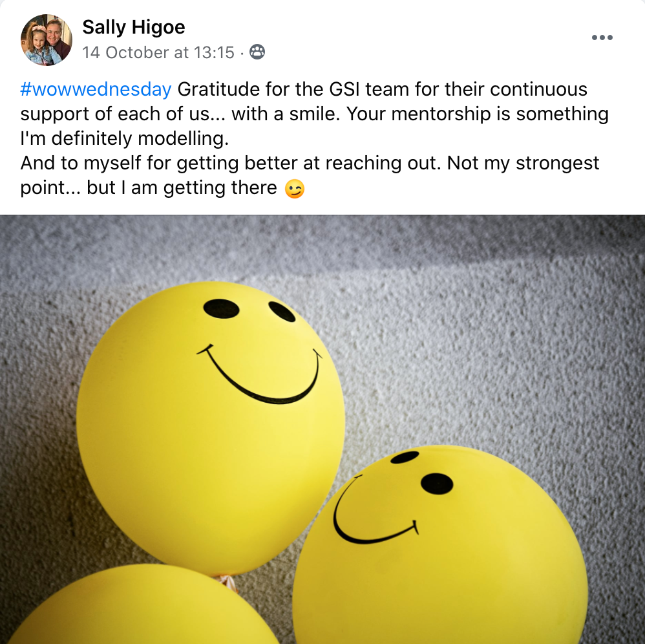Screen dimensions: 645x644
Task: Click the line "I'm definitely modelling."
Action: click(x=125, y=138)
